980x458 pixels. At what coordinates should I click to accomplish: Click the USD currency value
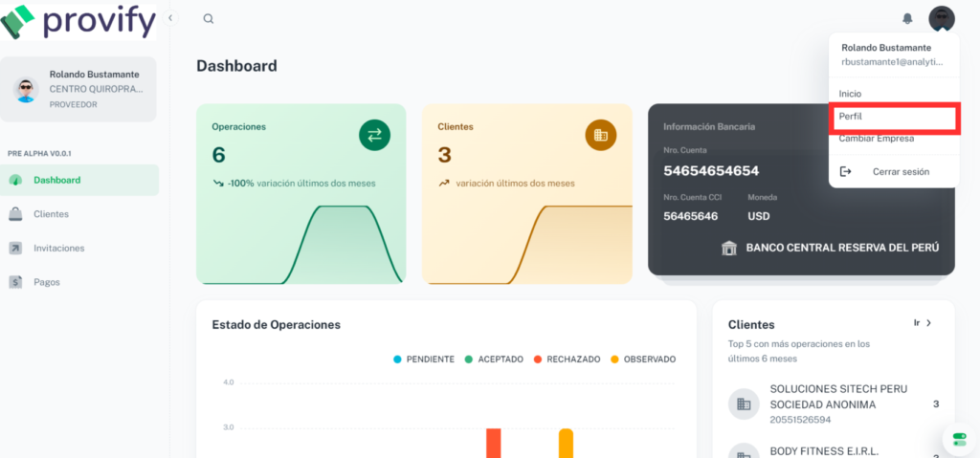pyautogui.click(x=759, y=216)
